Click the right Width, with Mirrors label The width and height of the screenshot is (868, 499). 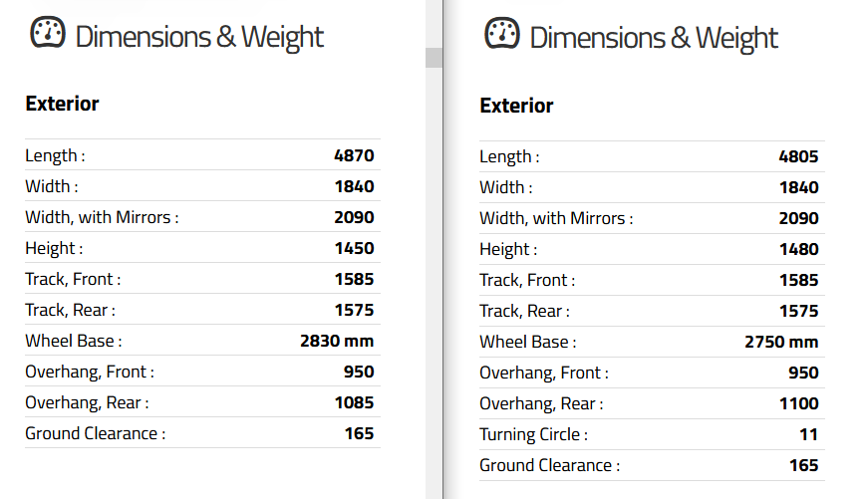point(556,218)
